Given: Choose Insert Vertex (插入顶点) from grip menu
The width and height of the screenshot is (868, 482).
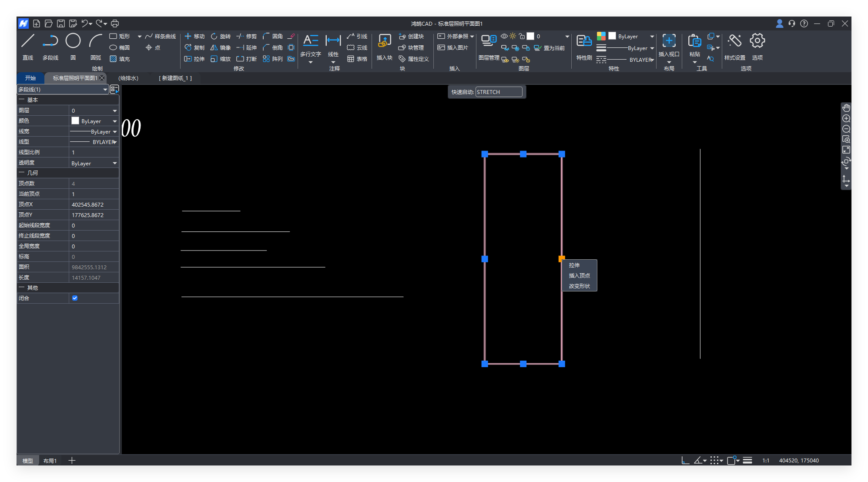Looking at the screenshot, I should pyautogui.click(x=579, y=275).
